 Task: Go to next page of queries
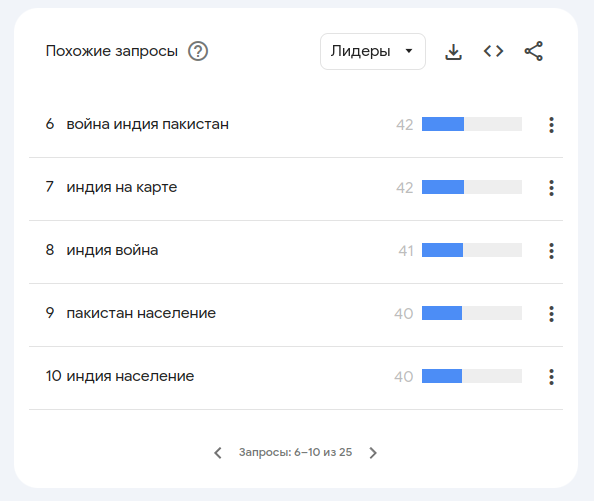coord(373,453)
